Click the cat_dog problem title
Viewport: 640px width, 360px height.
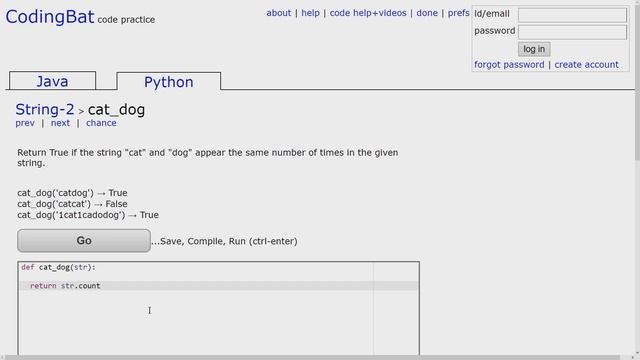(116, 109)
